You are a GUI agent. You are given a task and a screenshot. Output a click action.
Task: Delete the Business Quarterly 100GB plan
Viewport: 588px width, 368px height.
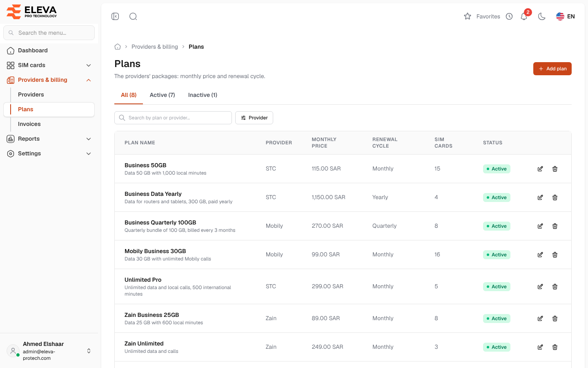555,226
